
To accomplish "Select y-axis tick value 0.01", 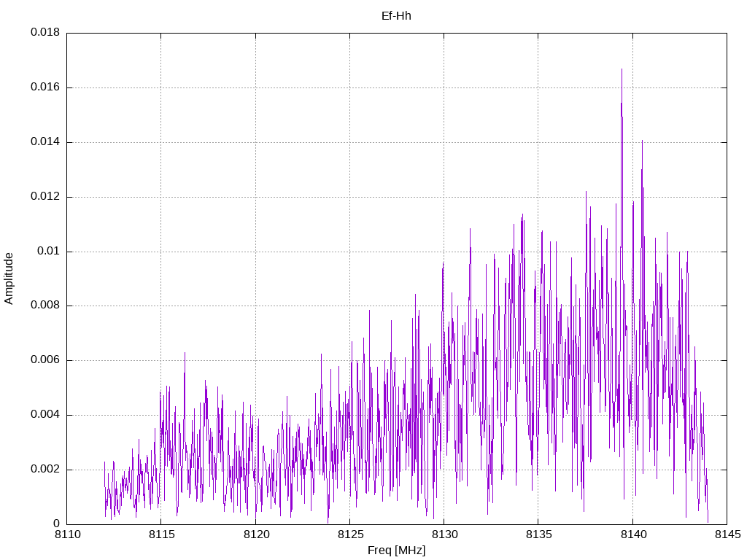I will 49,251.
